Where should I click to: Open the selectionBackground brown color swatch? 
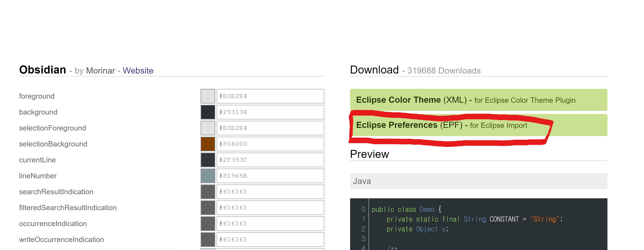(x=208, y=144)
